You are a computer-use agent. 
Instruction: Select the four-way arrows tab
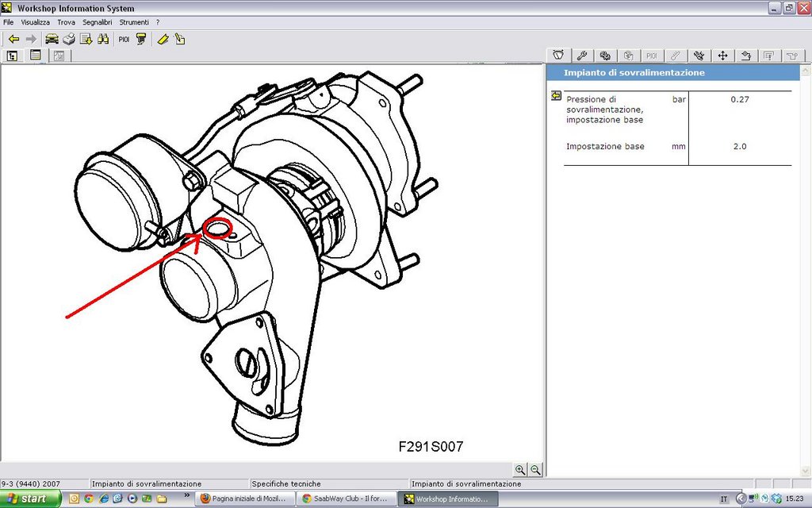tap(722, 56)
